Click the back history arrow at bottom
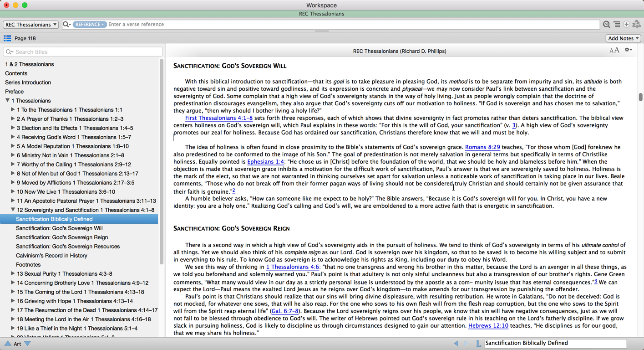The width and height of the screenshot is (644, 350). pyautogui.click(x=456, y=344)
